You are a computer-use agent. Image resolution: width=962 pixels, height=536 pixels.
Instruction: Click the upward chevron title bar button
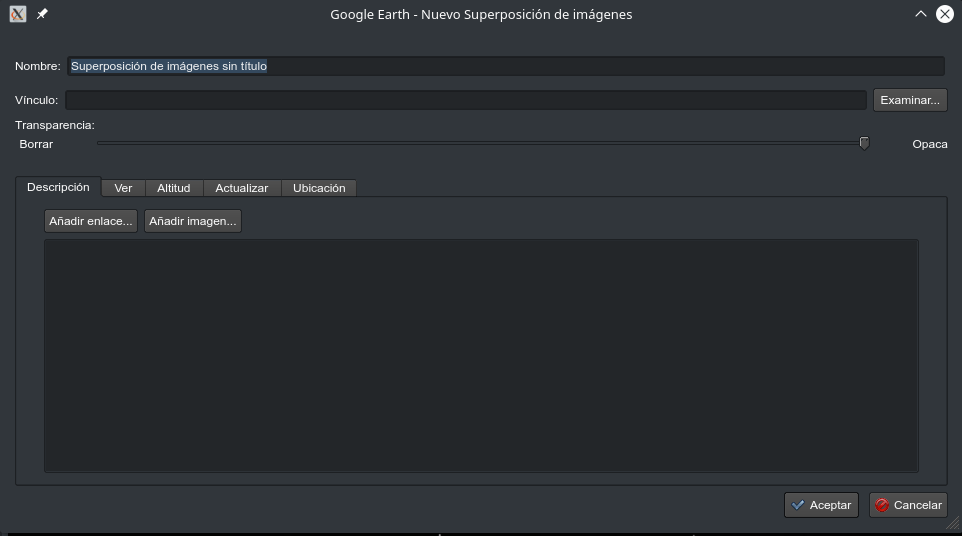[x=920, y=14]
